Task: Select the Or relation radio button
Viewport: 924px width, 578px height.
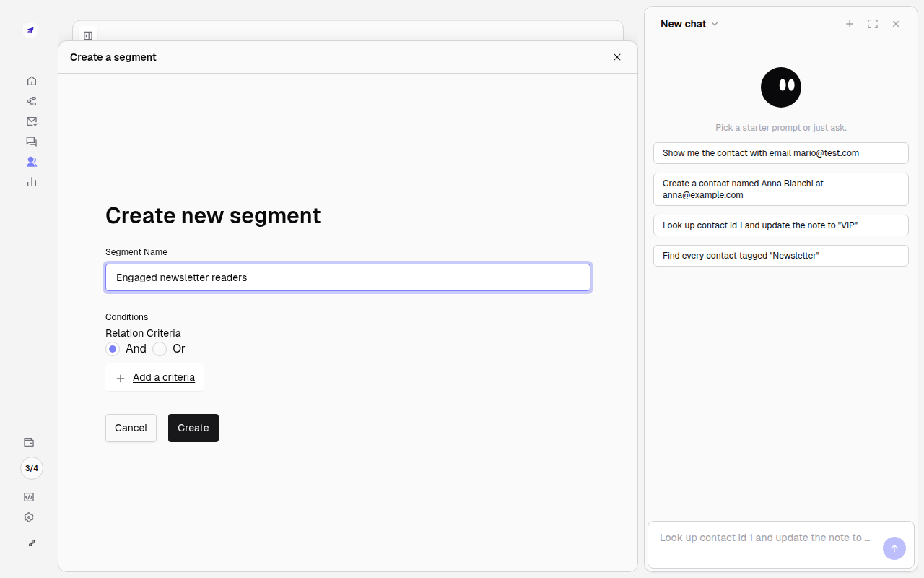Action: 160,349
